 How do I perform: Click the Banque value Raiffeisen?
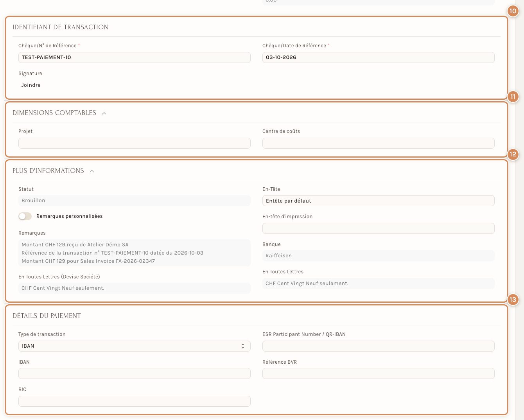click(x=378, y=256)
